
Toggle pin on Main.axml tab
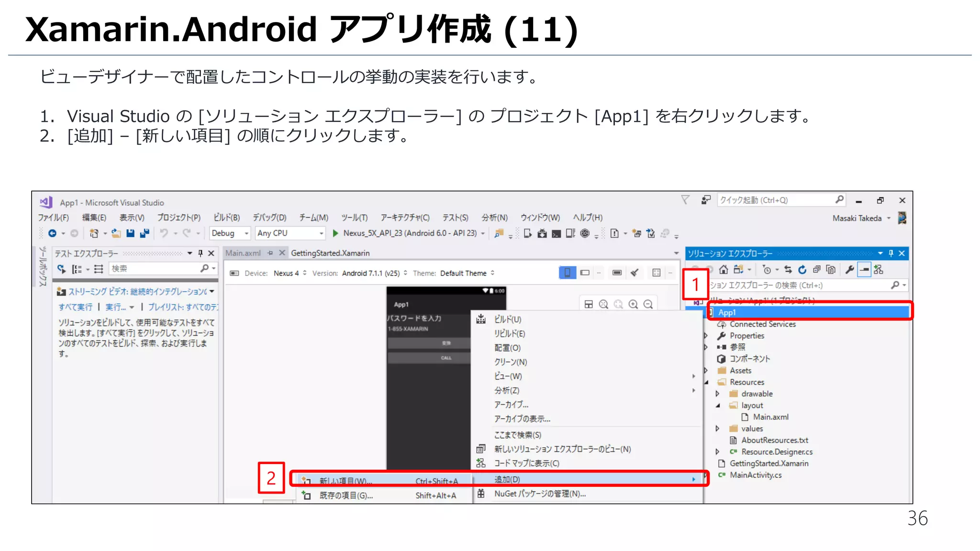tap(270, 253)
